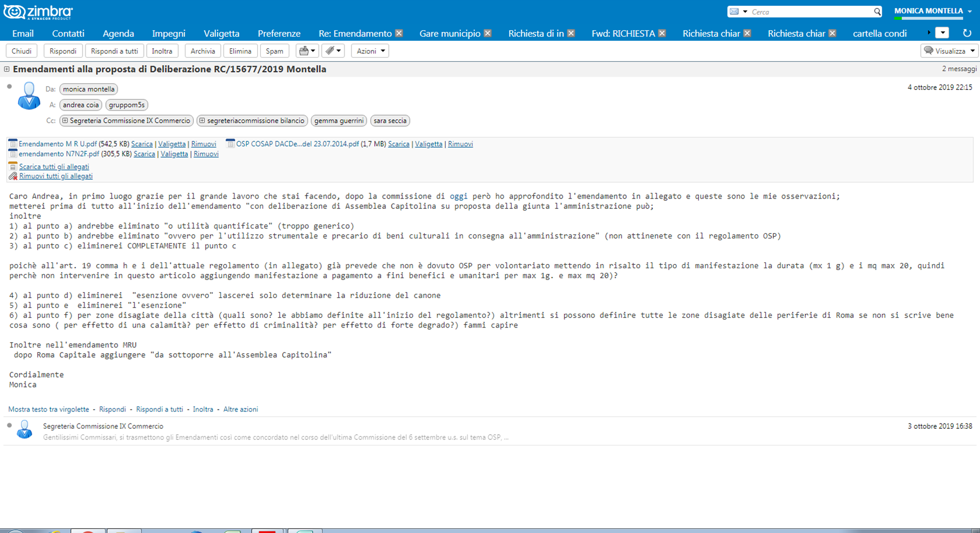980x533 pixels.
Task: Click the Elimina button
Action: coord(240,51)
